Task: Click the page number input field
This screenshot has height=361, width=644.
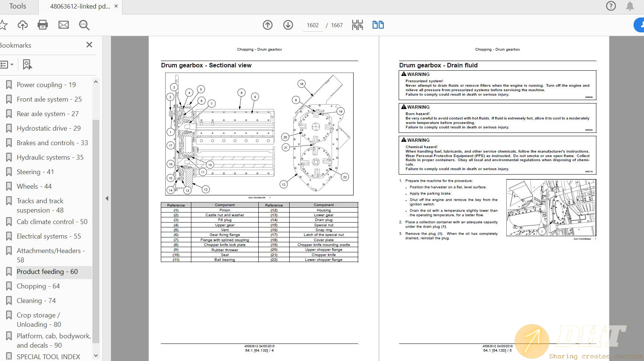Action: [x=313, y=25]
